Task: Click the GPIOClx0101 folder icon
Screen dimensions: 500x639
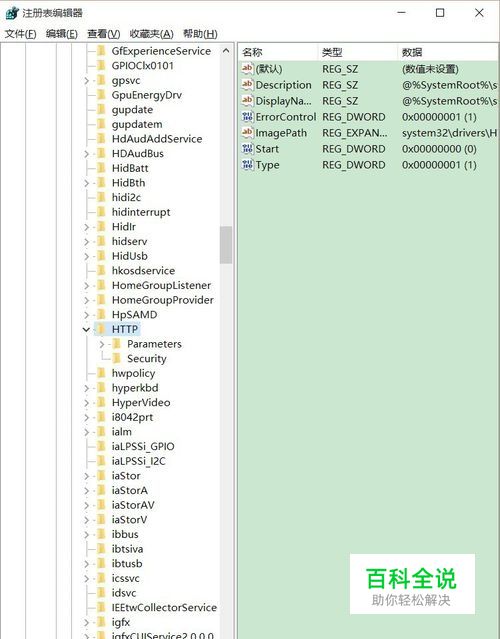Action: (x=101, y=66)
